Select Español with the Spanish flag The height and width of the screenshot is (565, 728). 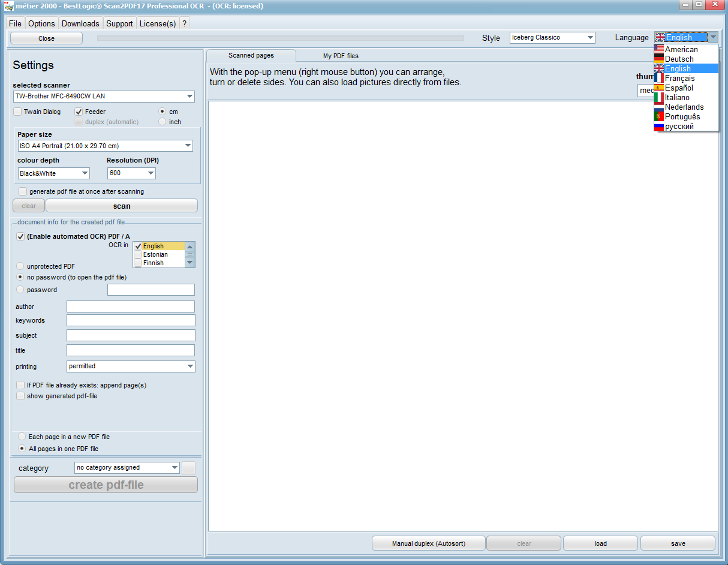coord(679,88)
